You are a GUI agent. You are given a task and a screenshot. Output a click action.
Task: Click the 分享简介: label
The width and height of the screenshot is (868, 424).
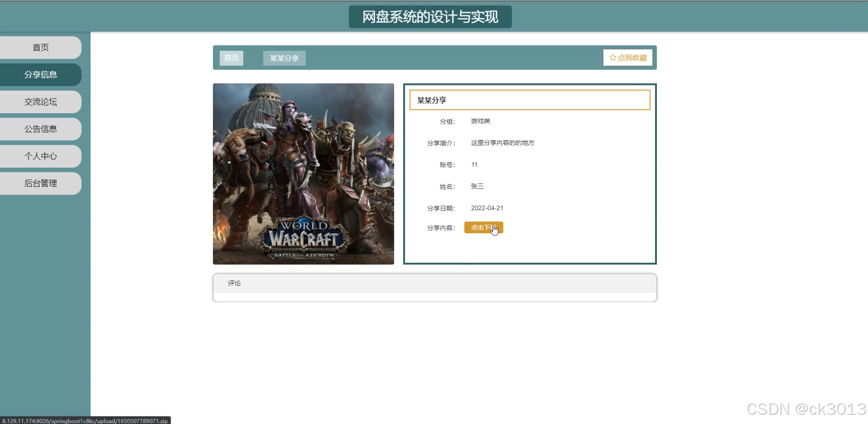click(441, 143)
